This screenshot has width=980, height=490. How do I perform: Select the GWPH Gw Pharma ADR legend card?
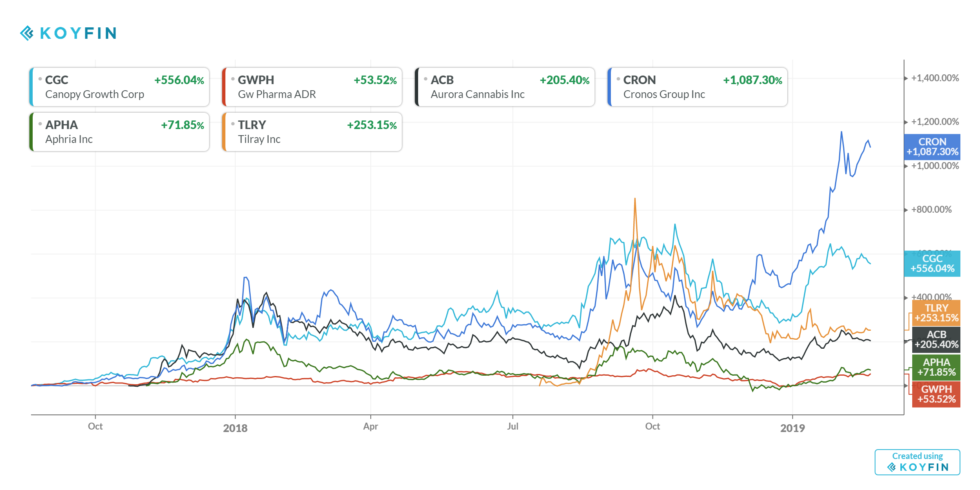pyautogui.click(x=312, y=87)
